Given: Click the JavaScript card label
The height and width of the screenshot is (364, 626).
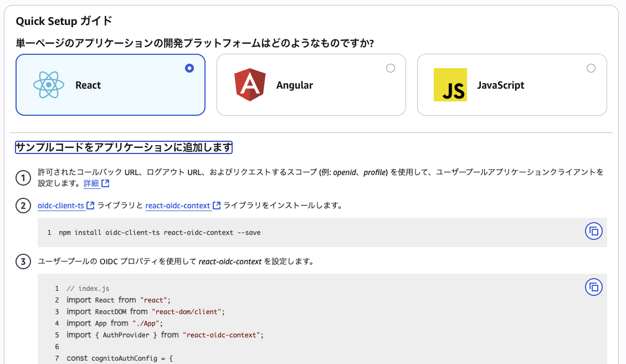Looking at the screenshot, I should coord(501,85).
